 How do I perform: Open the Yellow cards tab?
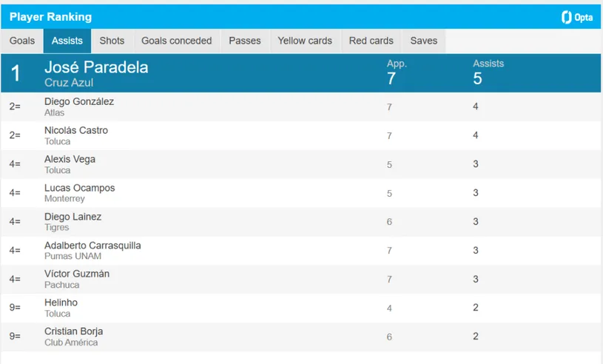(x=305, y=41)
